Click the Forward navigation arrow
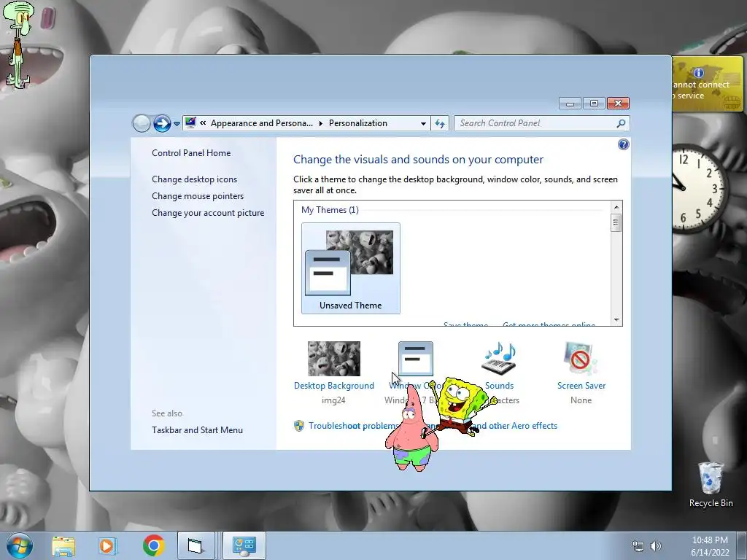747x560 pixels. (162, 123)
